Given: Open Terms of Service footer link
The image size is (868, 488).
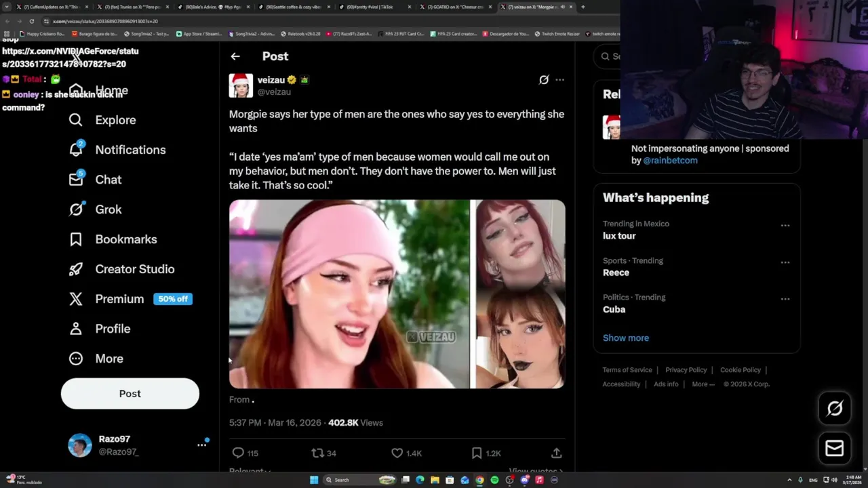Looking at the screenshot, I should point(627,370).
